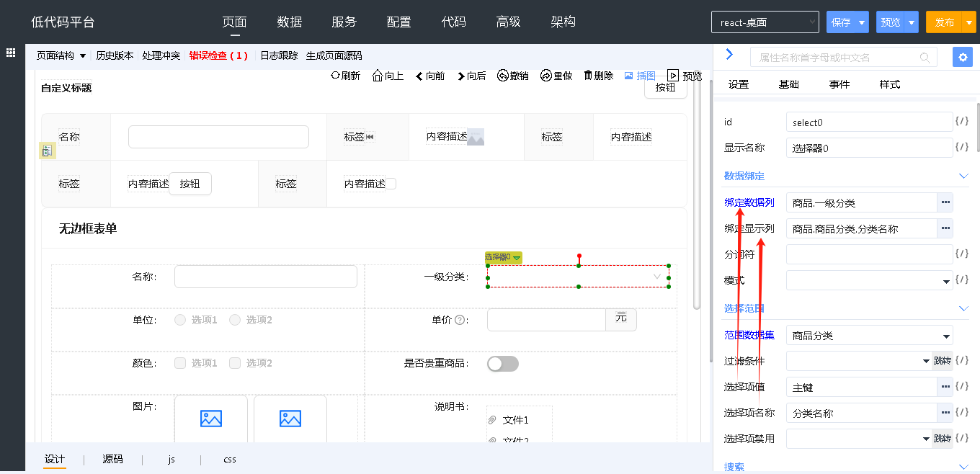Screen dimensions: 980x474
Task: Switch to the 配置 top menu
Action: (x=399, y=22)
